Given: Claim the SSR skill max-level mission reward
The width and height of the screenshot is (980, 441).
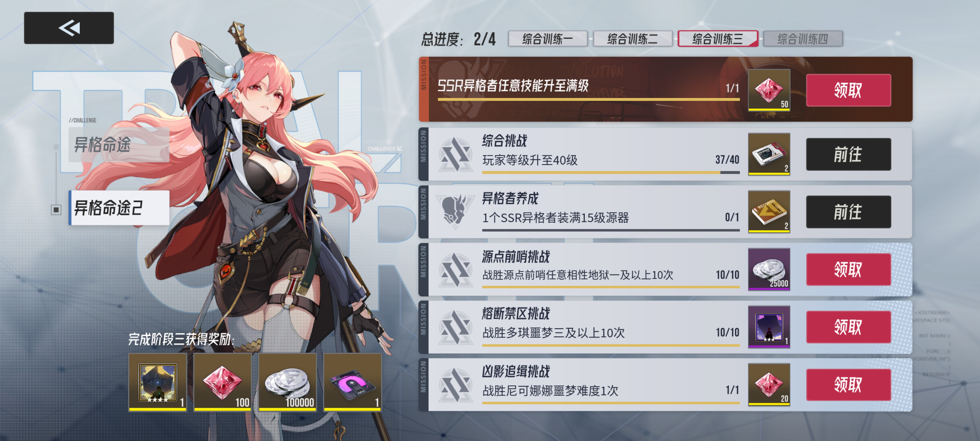Looking at the screenshot, I should [848, 90].
